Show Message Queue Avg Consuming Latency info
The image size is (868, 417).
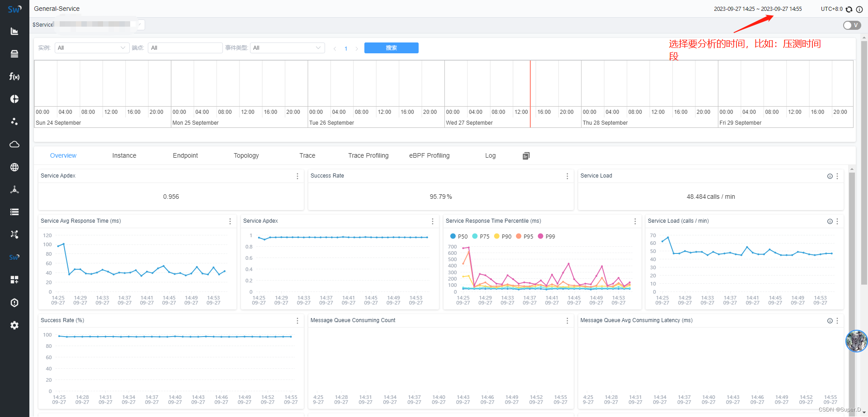830,321
